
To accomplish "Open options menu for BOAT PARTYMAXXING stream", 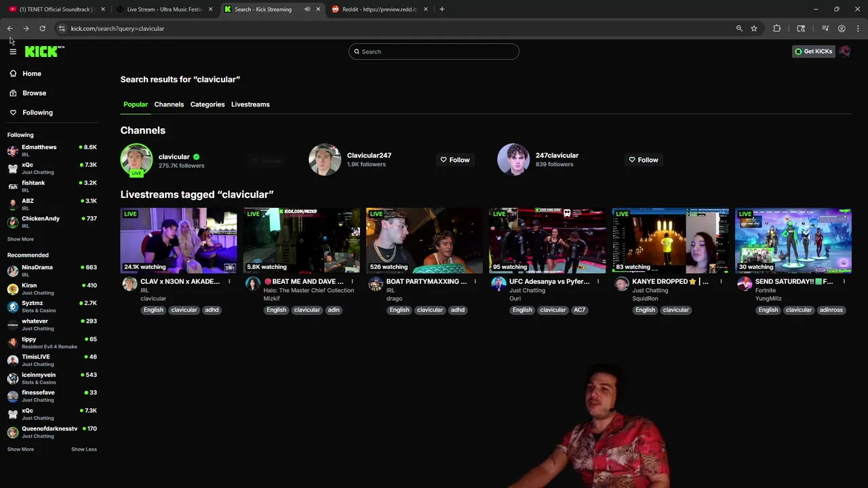I will [x=475, y=281].
